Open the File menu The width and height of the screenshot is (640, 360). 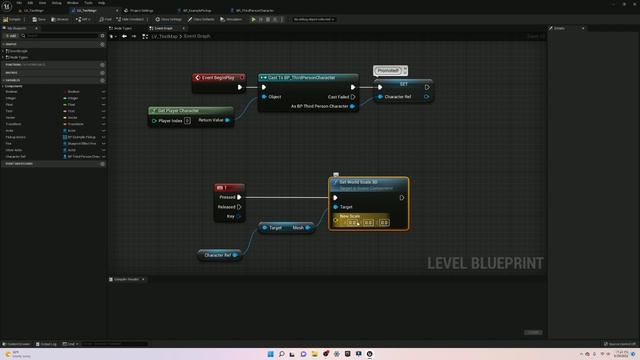pos(19,3)
